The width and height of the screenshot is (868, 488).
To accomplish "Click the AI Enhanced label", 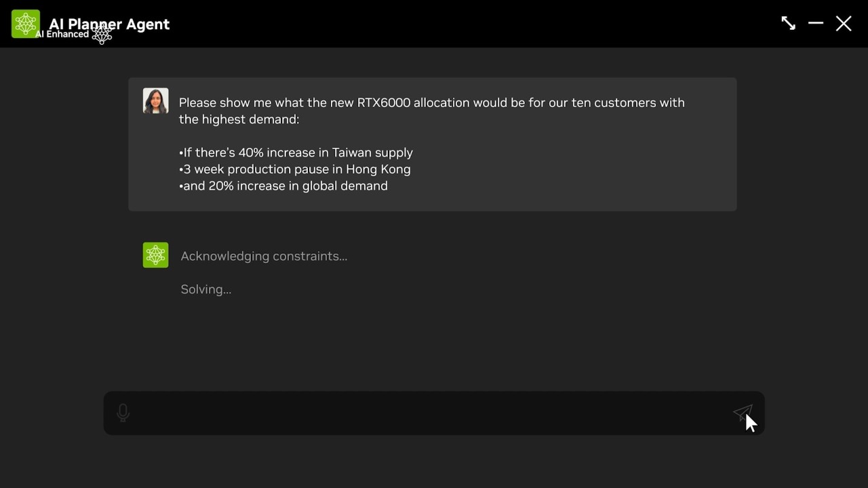I will click(x=62, y=35).
